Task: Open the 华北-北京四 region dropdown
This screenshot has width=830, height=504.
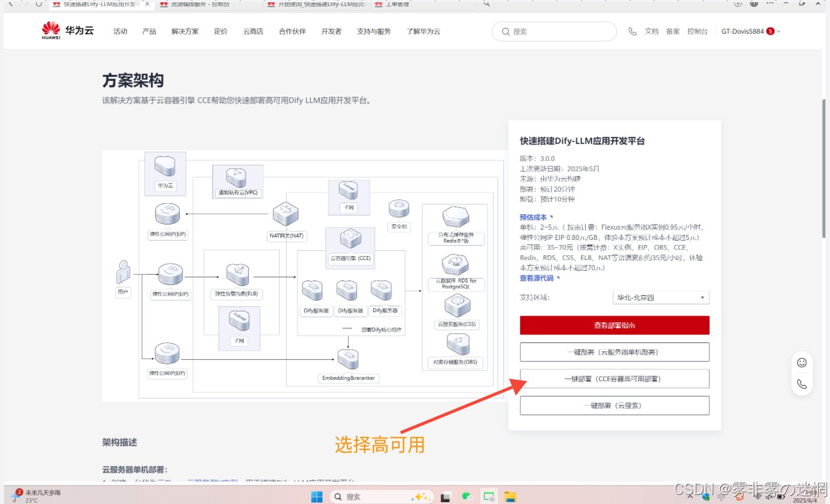Action: click(661, 298)
